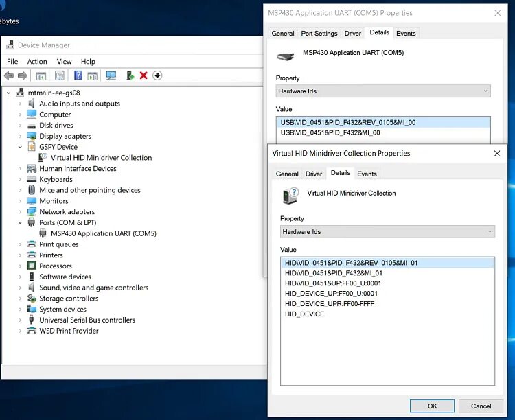This screenshot has width=515, height=420.
Task: Switch to Driver tab in Virtual HID Properties
Action: (x=314, y=174)
